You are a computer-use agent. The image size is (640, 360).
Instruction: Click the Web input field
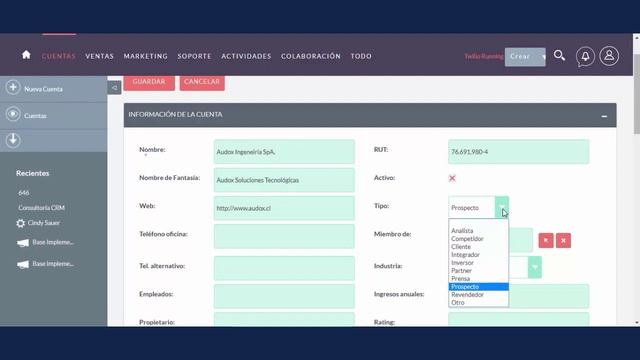284,208
